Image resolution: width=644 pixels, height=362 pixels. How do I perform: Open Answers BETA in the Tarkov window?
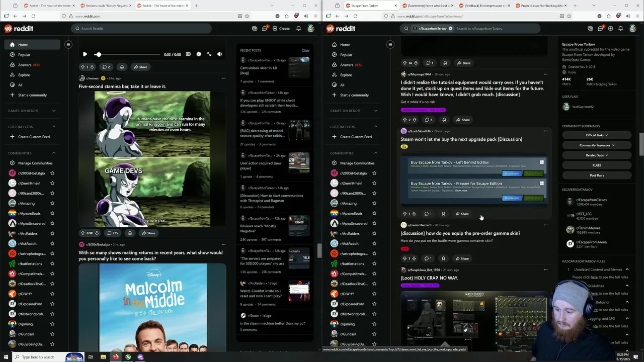354,65
